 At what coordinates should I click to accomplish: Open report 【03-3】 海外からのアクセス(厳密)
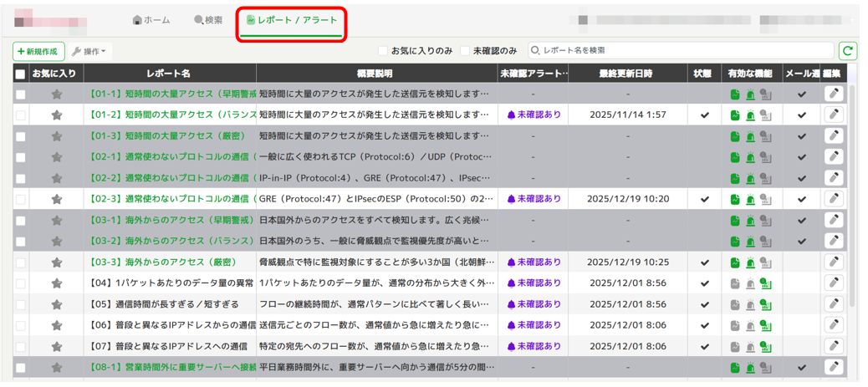point(162,262)
